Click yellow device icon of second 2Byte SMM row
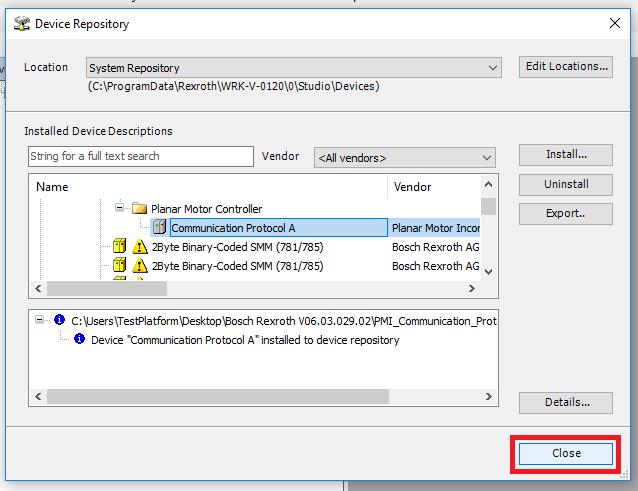Viewport: 638px width, 491px height. point(120,266)
